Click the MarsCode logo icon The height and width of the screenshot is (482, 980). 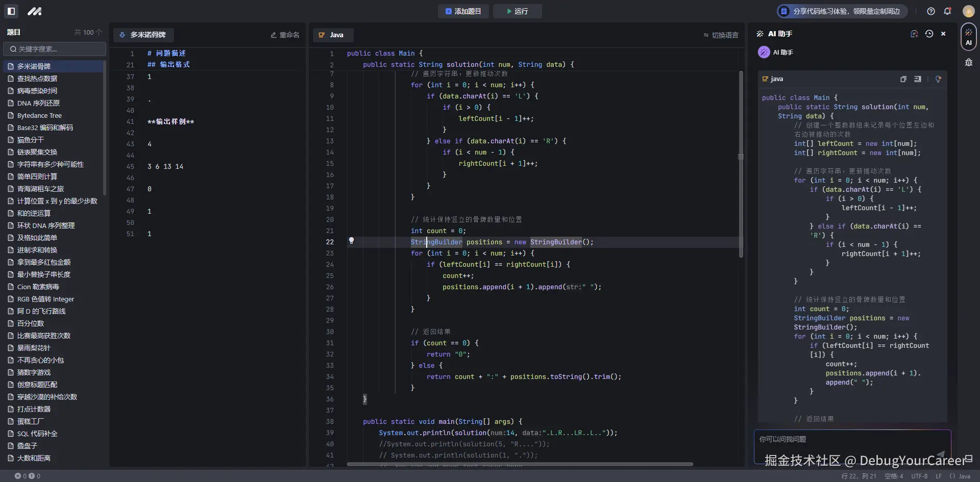[x=34, y=11]
